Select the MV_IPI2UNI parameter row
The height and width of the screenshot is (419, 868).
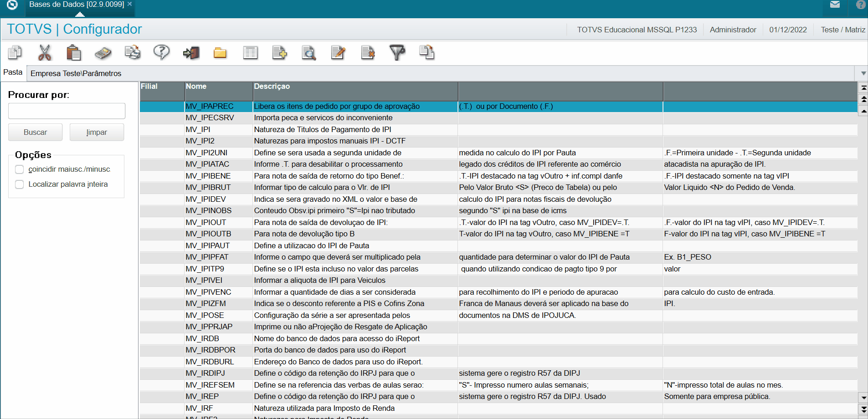point(498,153)
